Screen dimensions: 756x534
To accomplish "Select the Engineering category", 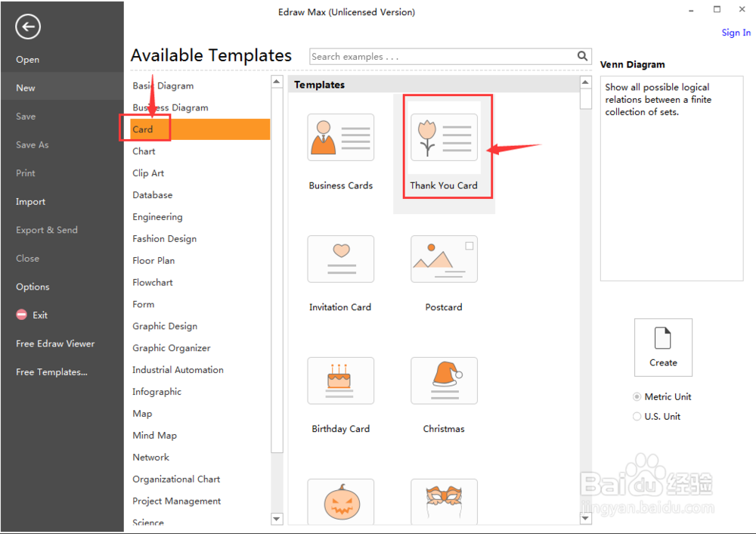I will [158, 216].
